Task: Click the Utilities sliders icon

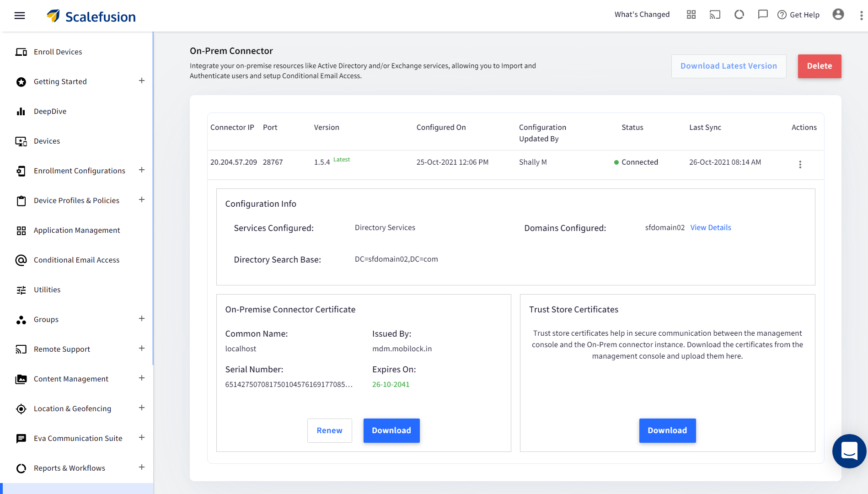Action: 21,290
